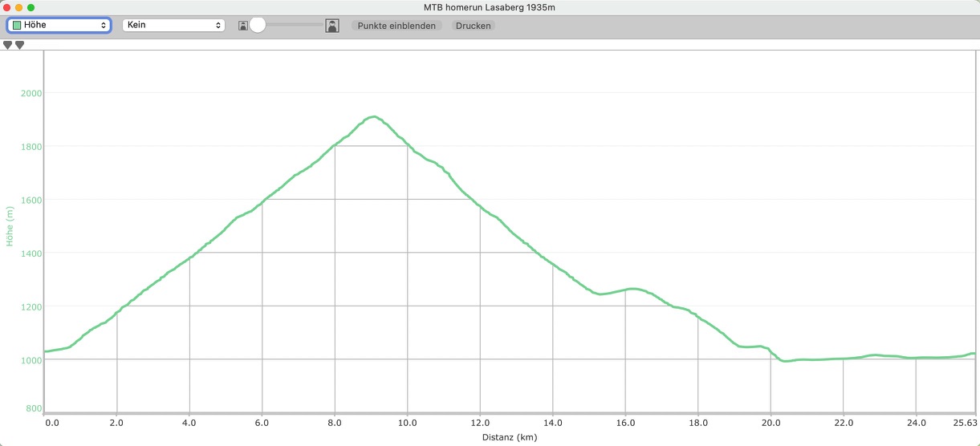
Task: Enter fullscreen using the green button
Action: 31,7
